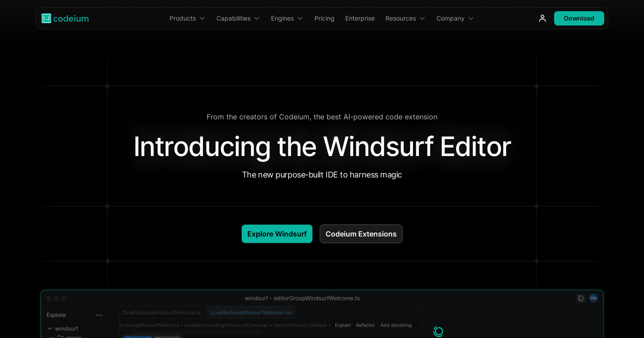The height and width of the screenshot is (338, 644).
Task: Click the Refactor code action
Action: click(365, 325)
